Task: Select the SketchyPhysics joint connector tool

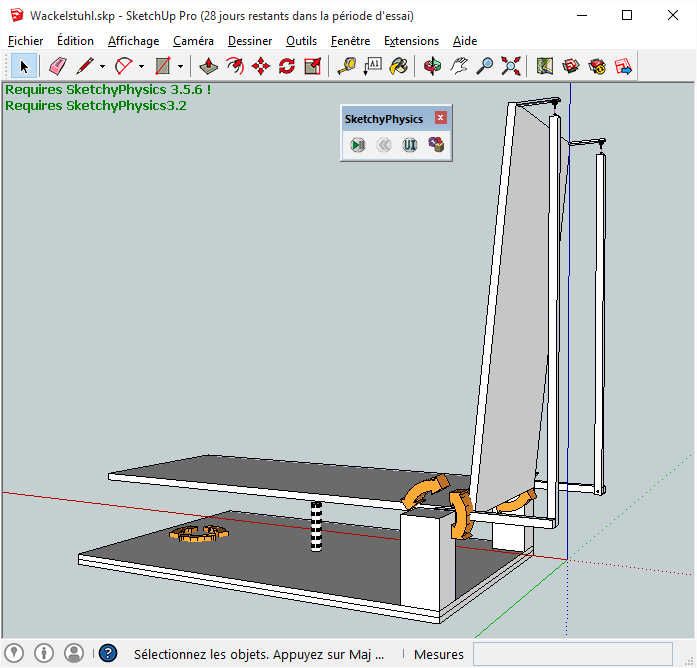Action: click(436, 145)
